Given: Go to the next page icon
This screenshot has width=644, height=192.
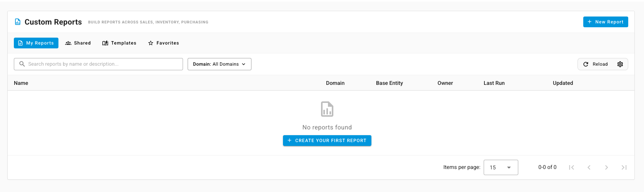Looking at the screenshot, I should click(606, 167).
